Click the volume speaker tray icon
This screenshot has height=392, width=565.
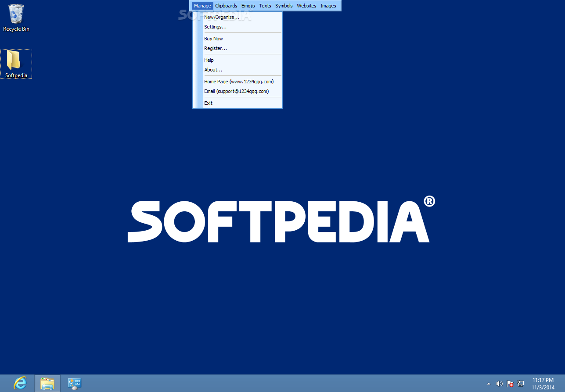tap(500, 384)
